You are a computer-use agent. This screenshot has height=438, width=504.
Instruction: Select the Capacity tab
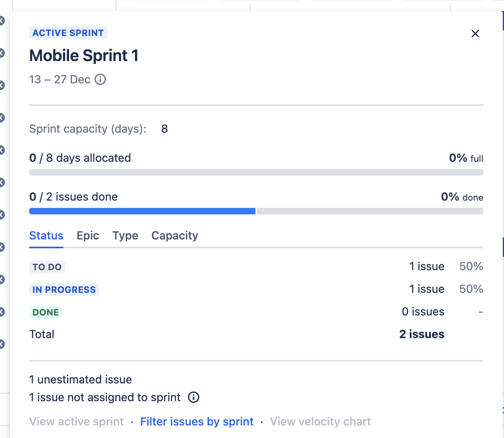[175, 236]
